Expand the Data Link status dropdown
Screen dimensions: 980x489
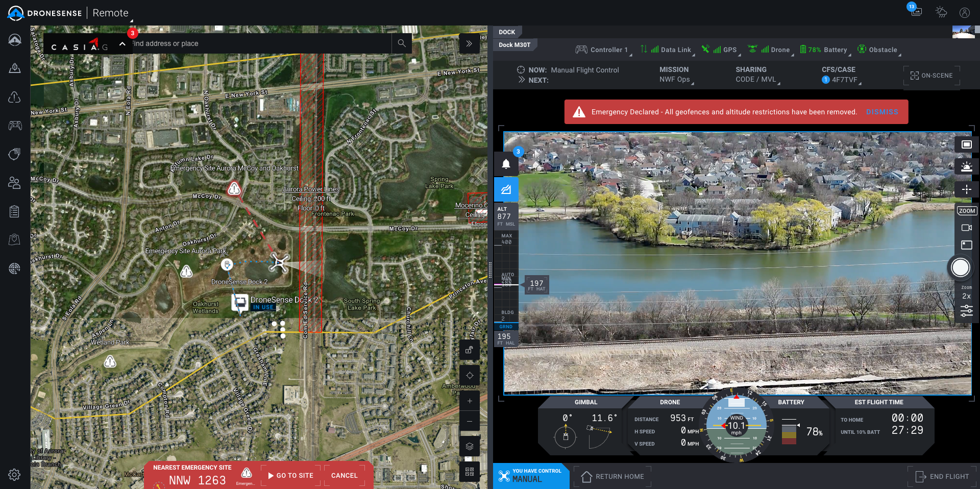click(668, 50)
